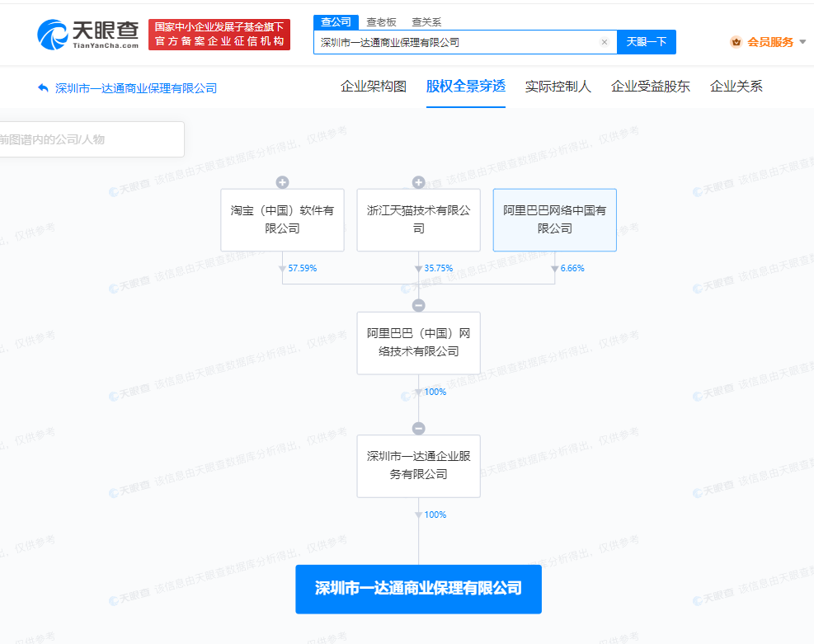The width and height of the screenshot is (814, 644).
Task: Collapse the minus node above 深圳市一达通企业服务有限公司
Action: click(418, 428)
